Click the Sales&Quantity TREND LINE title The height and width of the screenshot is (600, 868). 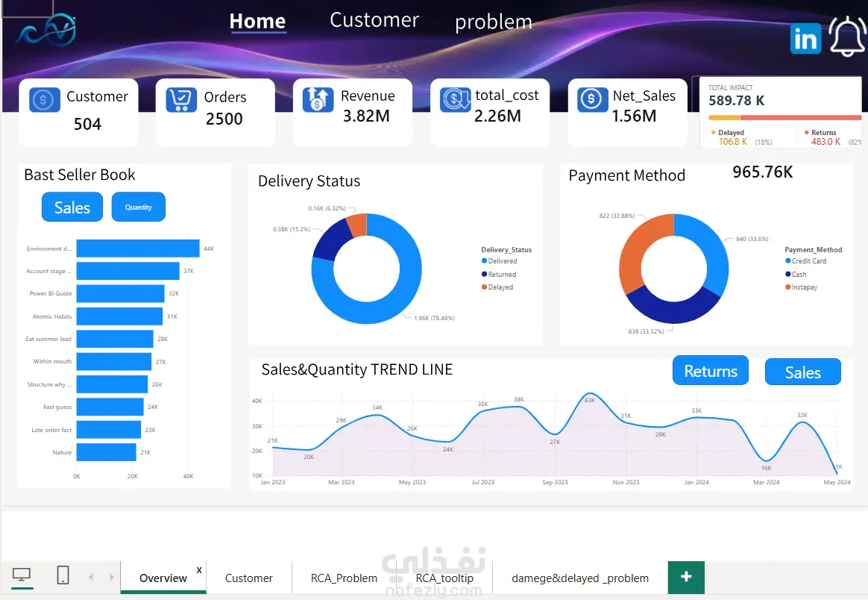pos(357,369)
